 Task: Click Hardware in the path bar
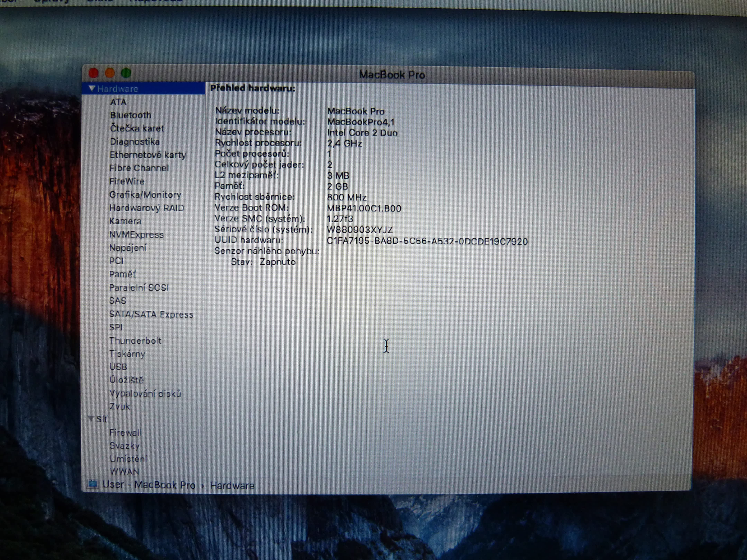pyautogui.click(x=232, y=486)
